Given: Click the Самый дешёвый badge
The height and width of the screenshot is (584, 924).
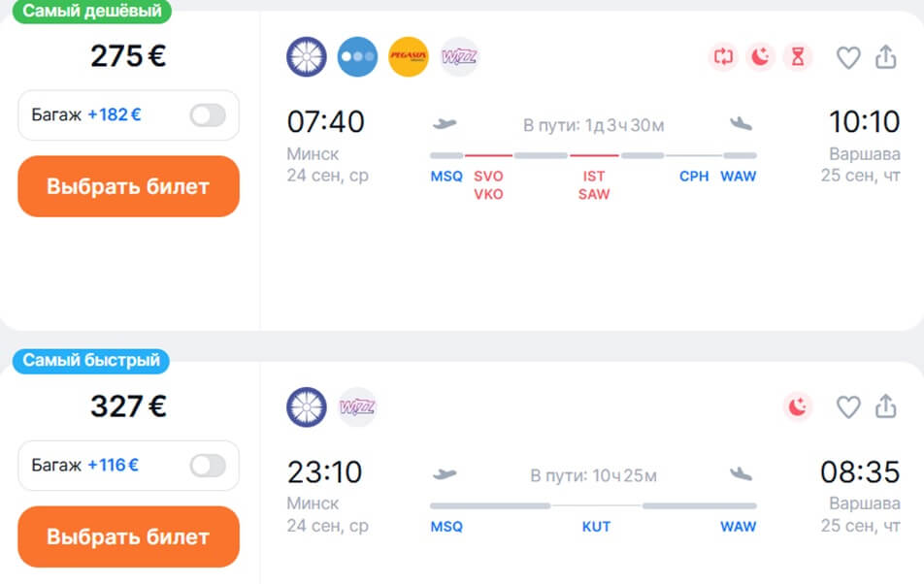Looking at the screenshot, I should 92,11.
